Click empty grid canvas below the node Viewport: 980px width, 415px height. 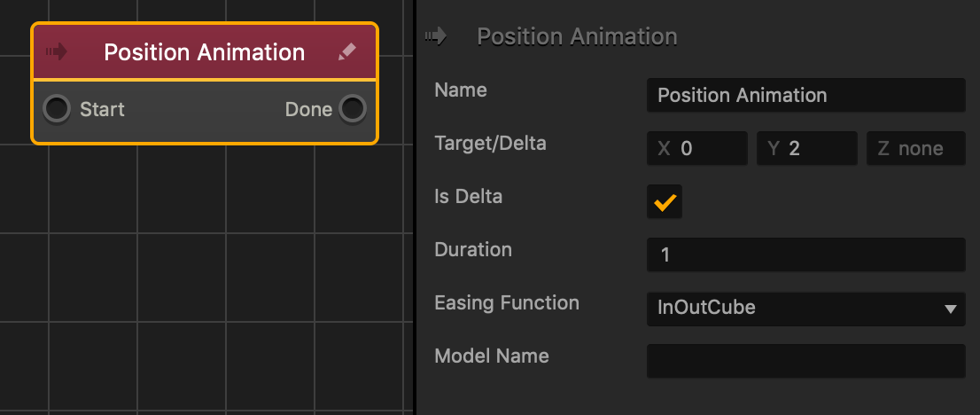tap(204, 284)
